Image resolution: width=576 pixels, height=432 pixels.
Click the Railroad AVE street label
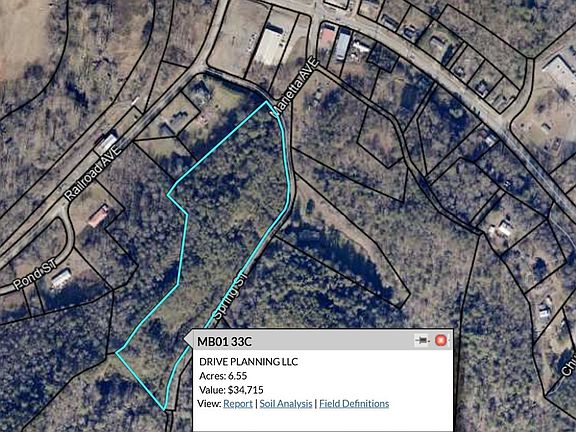click(x=93, y=172)
